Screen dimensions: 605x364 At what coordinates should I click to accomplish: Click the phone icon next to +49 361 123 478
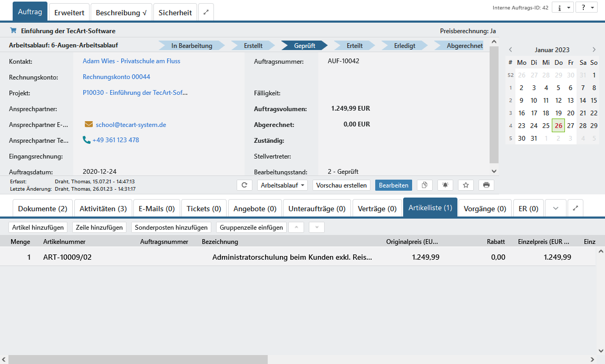[87, 140]
